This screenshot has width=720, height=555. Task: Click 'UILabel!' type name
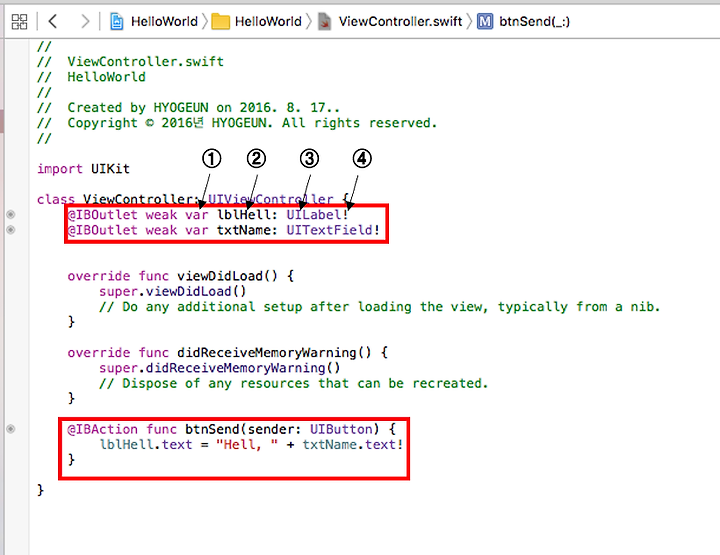pos(318,215)
